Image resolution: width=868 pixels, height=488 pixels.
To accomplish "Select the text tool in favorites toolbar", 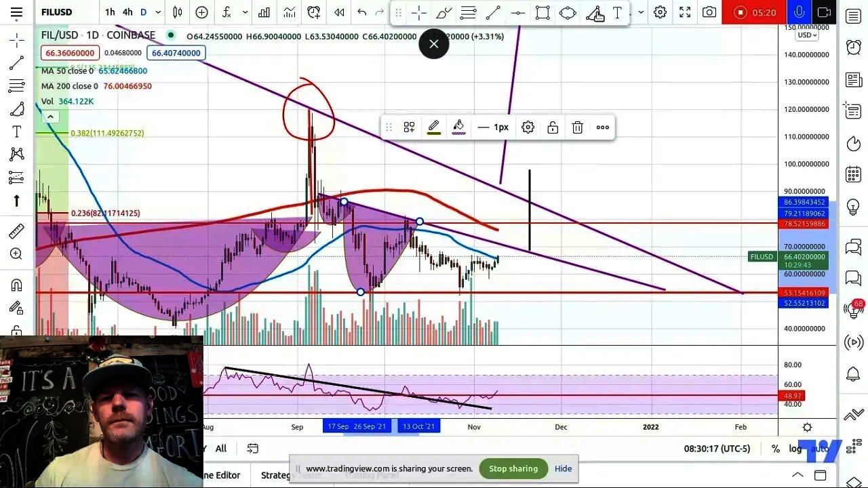I will point(617,12).
